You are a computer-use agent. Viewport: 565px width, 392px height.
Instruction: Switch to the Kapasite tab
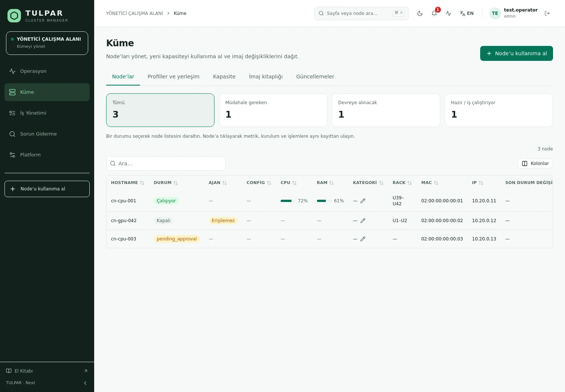[x=224, y=77]
